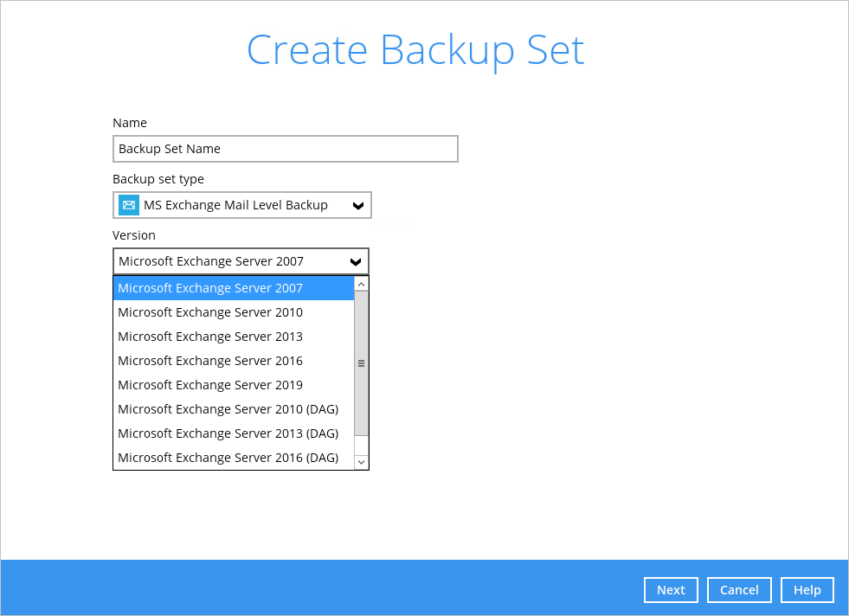Click the Backup set type dropdown arrow

(x=358, y=206)
